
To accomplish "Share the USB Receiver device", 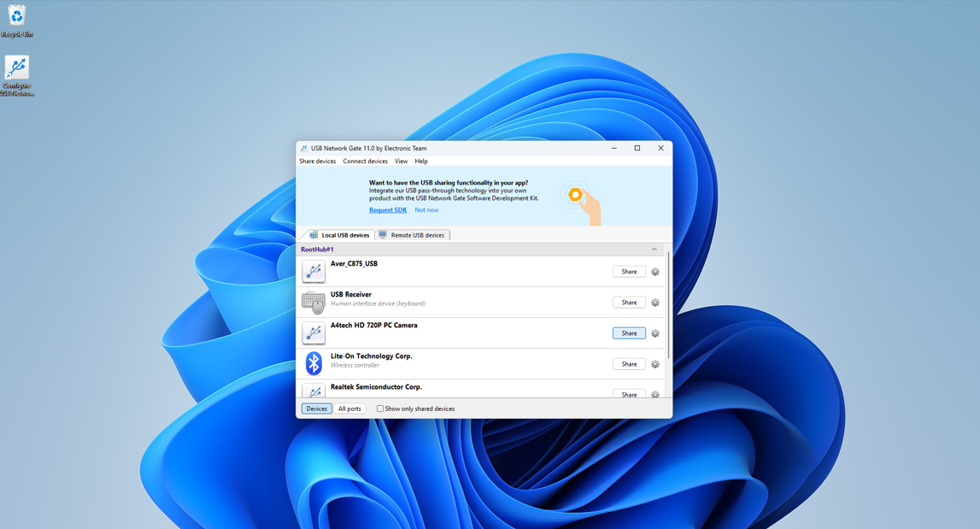I will click(x=629, y=302).
